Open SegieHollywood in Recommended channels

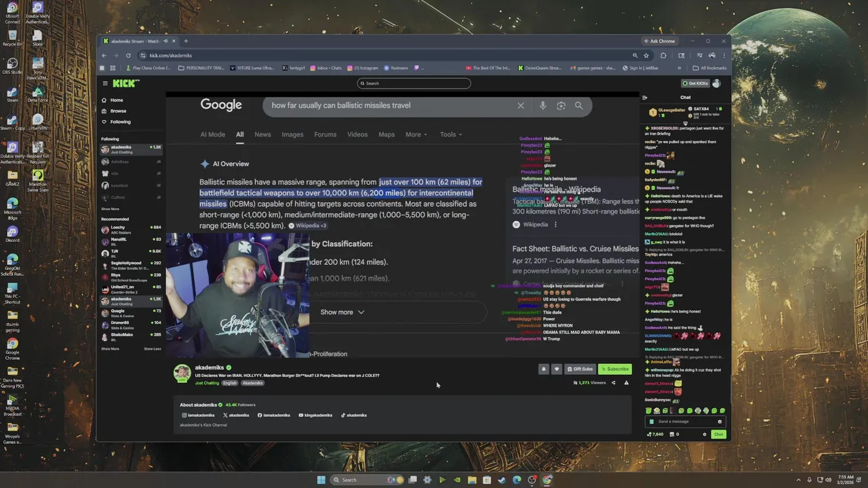131,265
